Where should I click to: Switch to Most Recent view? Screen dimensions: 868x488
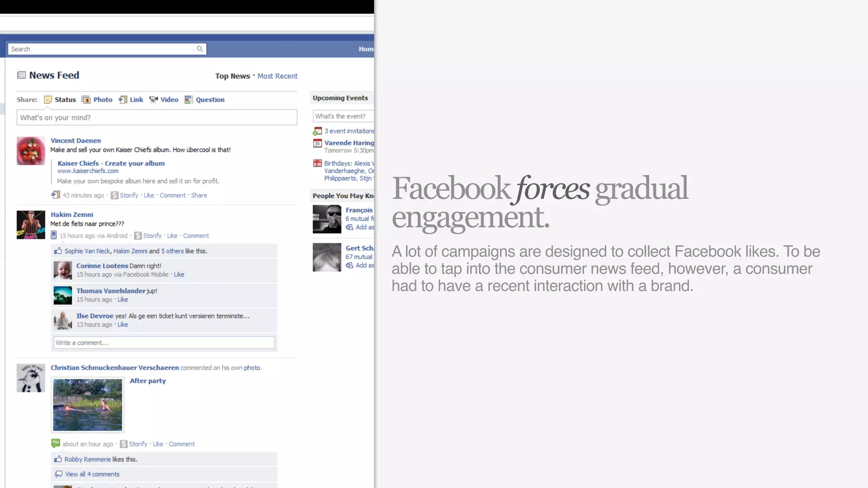click(x=278, y=76)
